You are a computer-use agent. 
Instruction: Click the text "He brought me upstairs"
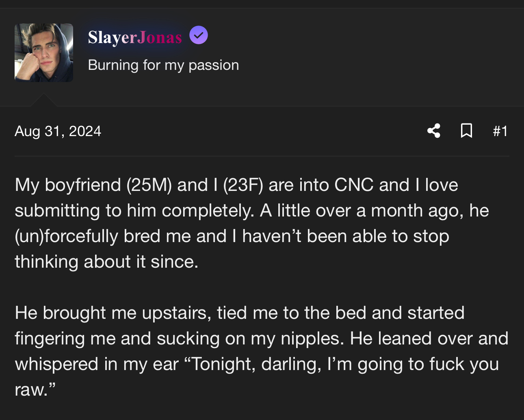113,313
